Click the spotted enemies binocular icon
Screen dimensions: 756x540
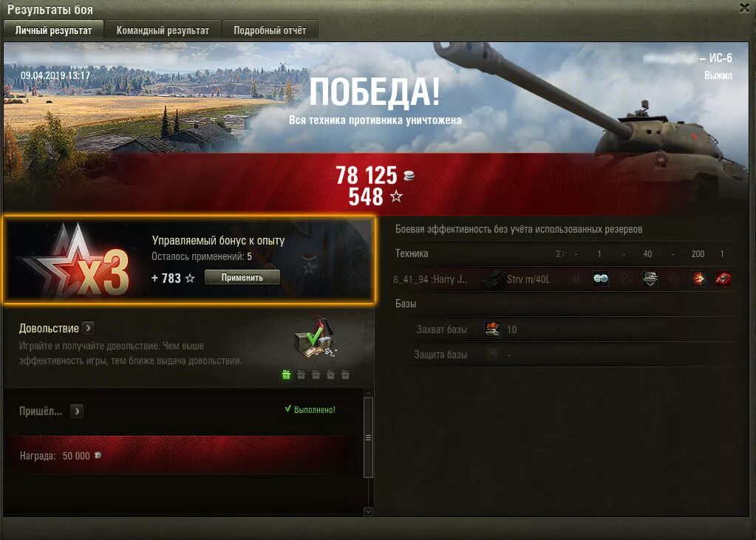(x=600, y=278)
